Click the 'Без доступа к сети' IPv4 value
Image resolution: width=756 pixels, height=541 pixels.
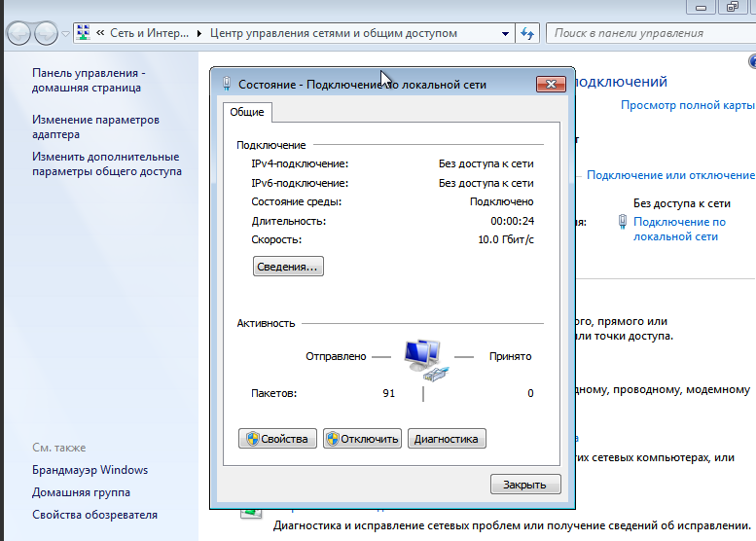tap(486, 163)
